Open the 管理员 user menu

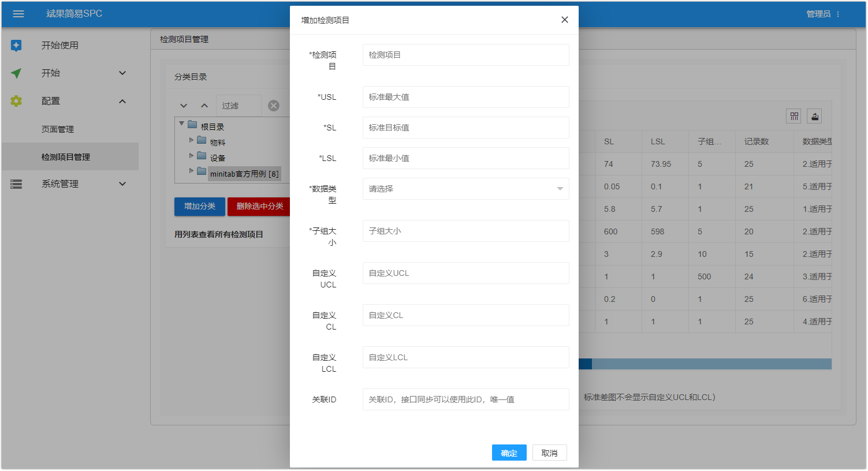click(x=823, y=14)
